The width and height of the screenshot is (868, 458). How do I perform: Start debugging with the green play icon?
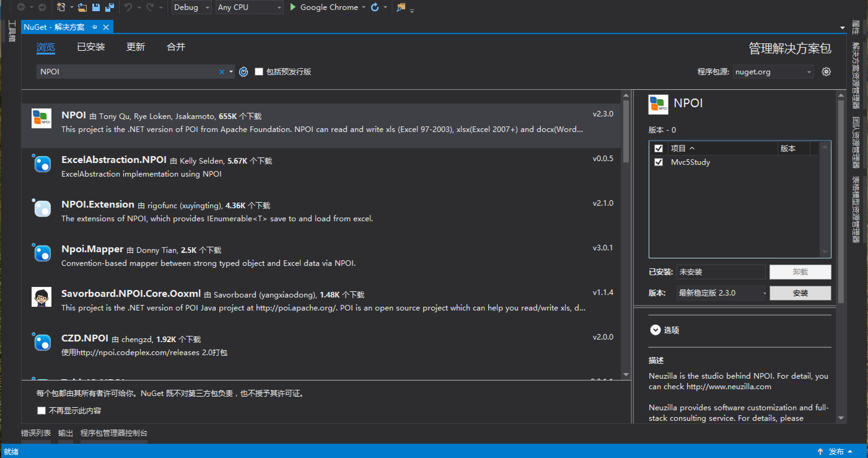point(292,7)
